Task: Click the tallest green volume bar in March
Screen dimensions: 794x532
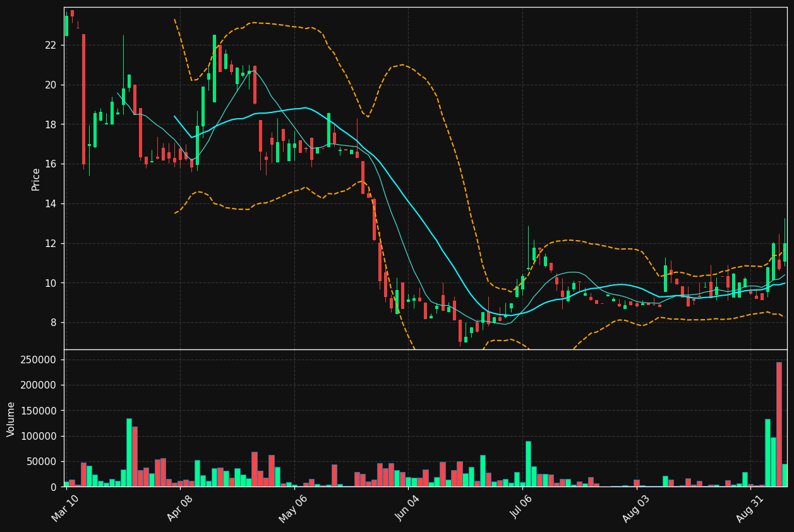Action: [x=129, y=452]
